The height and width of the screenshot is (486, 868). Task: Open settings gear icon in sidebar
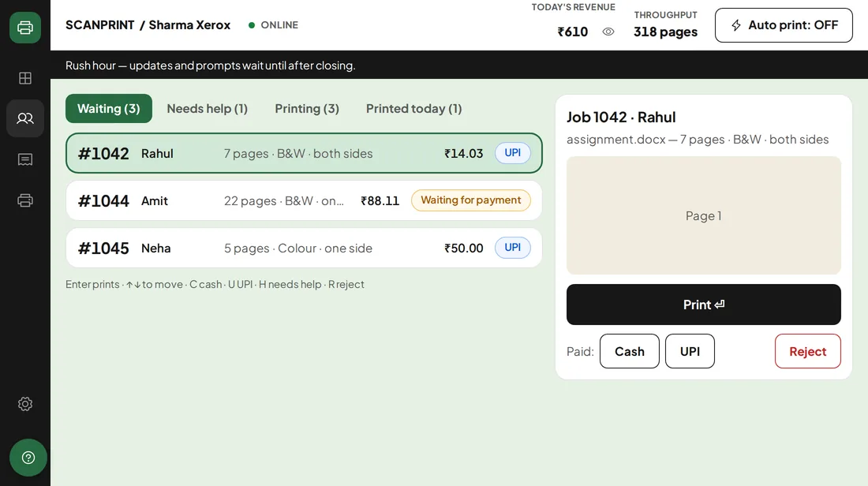pyautogui.click(x=25, y=404)
